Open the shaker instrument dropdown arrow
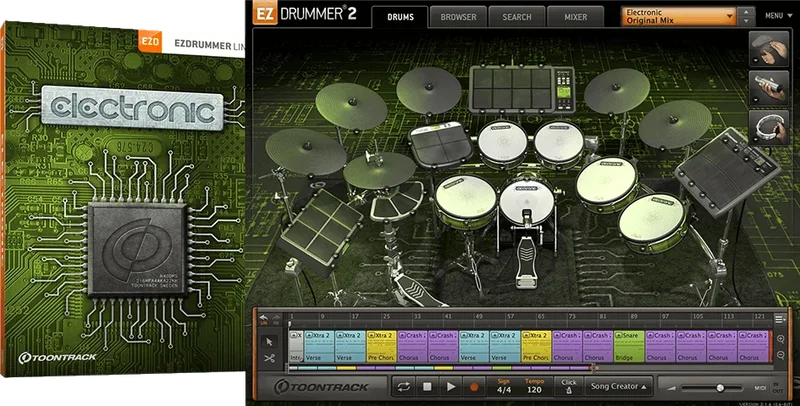Image resolution: width=800 pixels, height=406 pixels. pyautogui.click(x=755, y=101)
